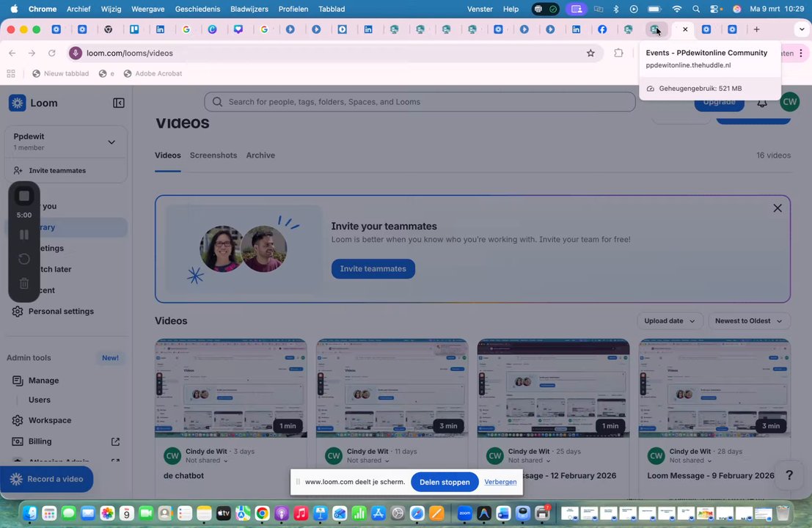This screenshot has width=812, height=528.
Task: Dismiss the Invite your teammates banner
Action: click(x=778, y=208)
